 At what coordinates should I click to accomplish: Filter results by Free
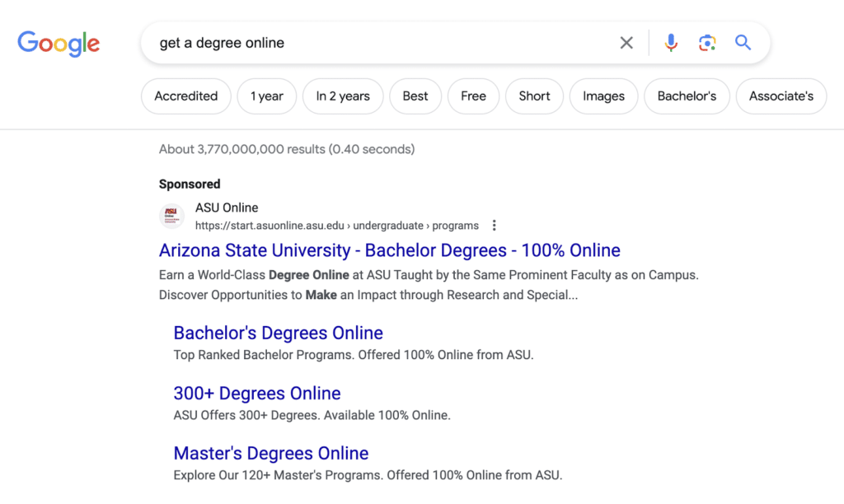473,96
